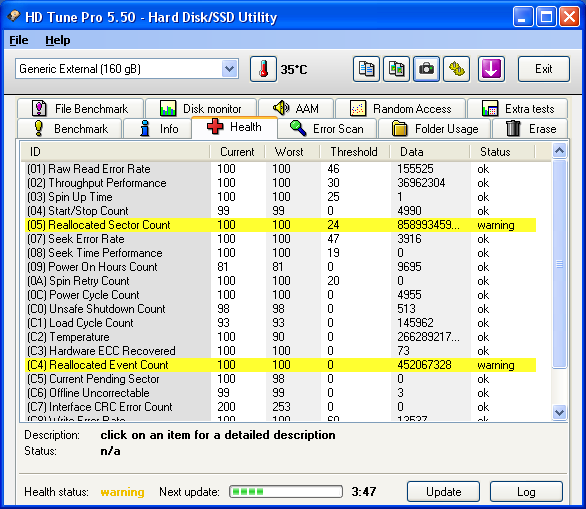Click the Next update progress bar
586x509 pixels.
[x=286, y=491]
